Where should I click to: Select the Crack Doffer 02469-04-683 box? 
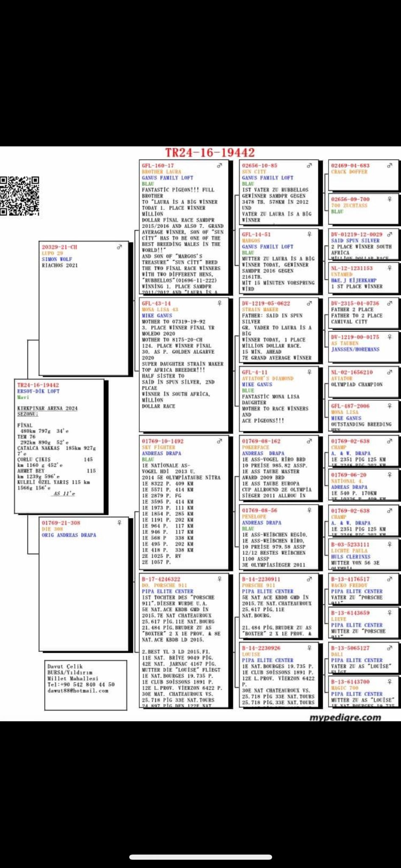pos(363,175)
